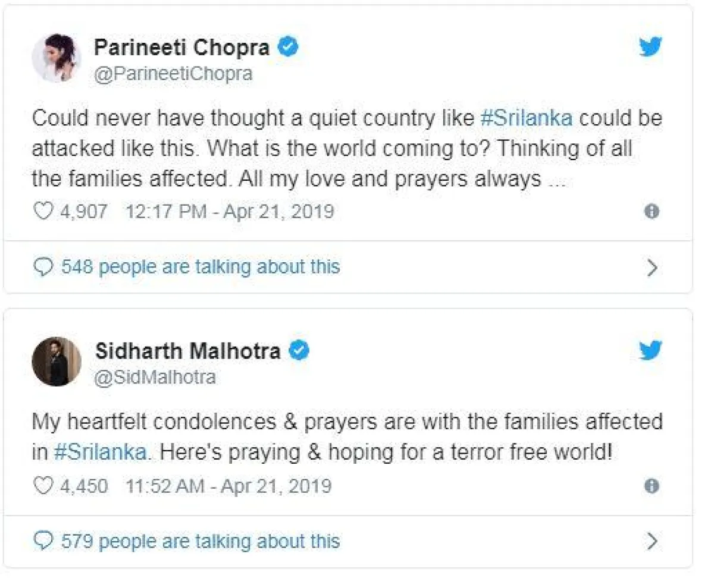Click the #Srilanka hashtag in Parineeti's tweet
714x588 pixels.
(526, 118)
